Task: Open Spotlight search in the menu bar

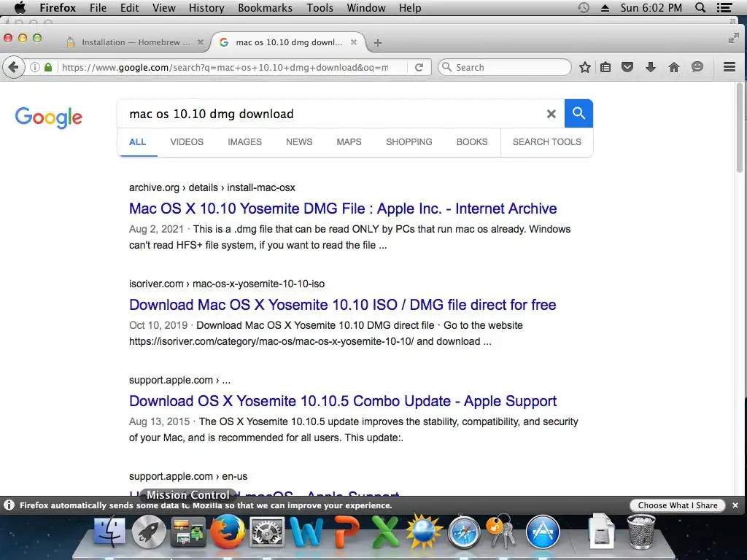Action: 700,7
